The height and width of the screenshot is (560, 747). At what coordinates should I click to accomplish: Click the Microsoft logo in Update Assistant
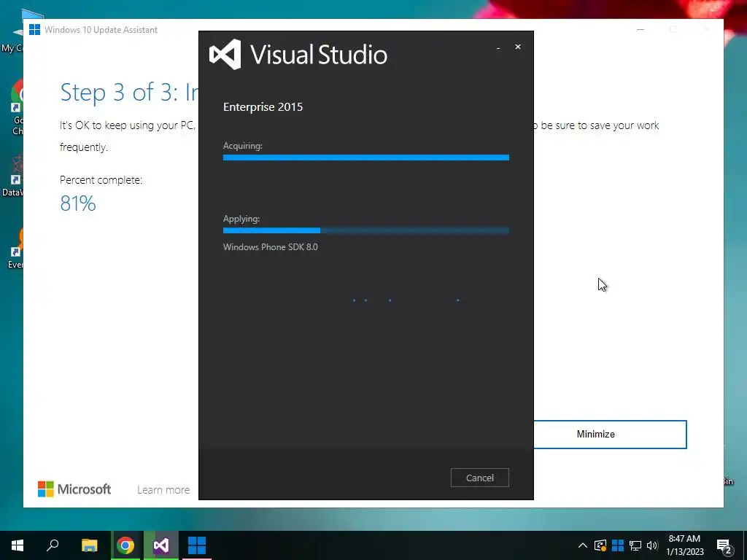point(74,489)
